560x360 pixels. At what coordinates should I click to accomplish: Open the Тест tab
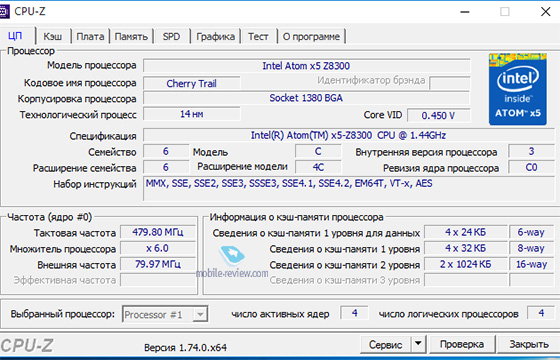tap(258, 36)
